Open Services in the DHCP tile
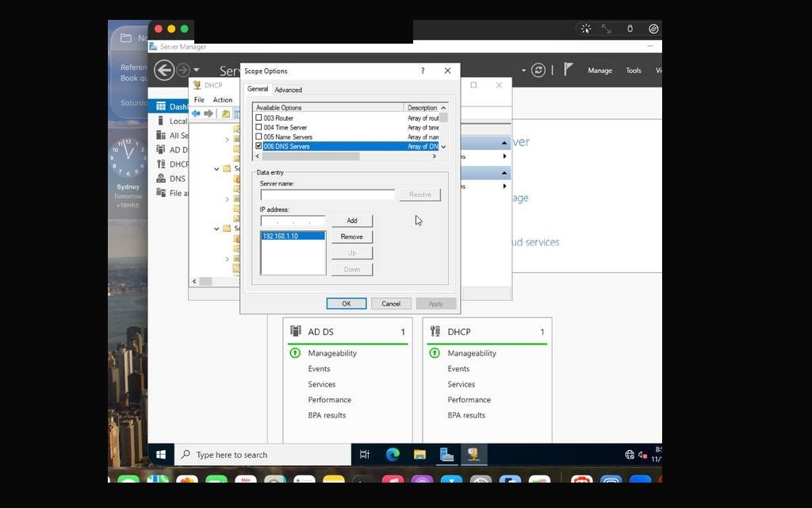 click(x=461, y=384)
